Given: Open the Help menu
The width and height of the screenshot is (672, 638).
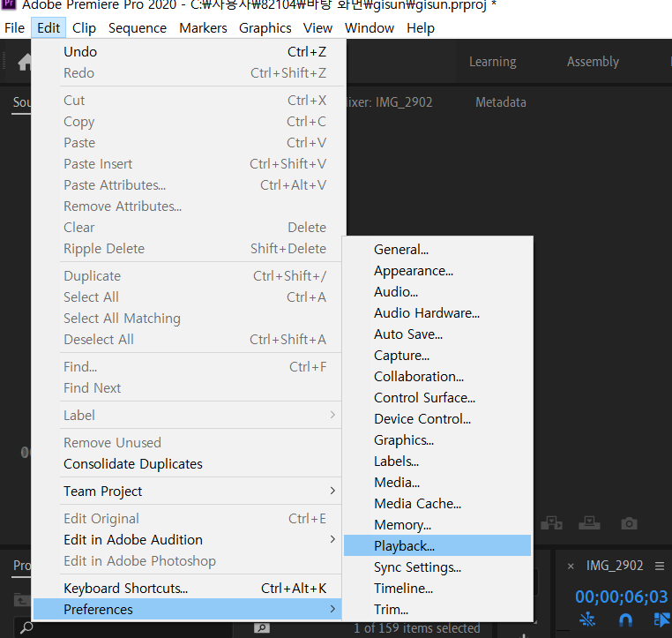Looking at the screenshot, I should pos(421,28).
